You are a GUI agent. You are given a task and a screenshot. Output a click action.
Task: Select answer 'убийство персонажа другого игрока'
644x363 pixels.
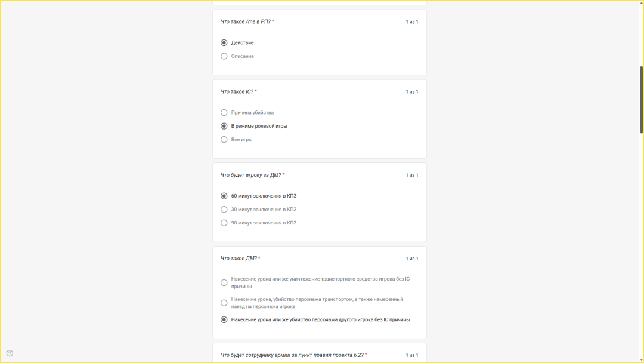[224, 319]
